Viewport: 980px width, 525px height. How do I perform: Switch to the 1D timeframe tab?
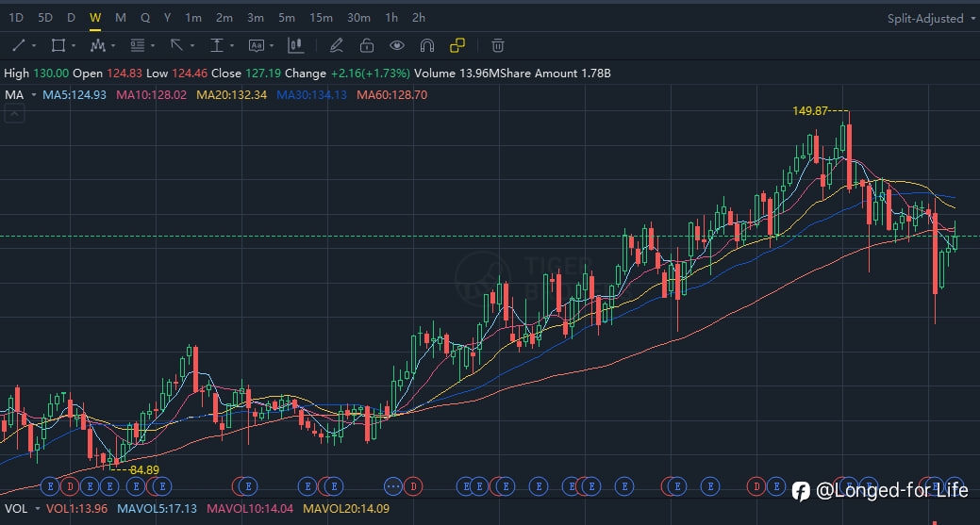click(x=16, y=18)
